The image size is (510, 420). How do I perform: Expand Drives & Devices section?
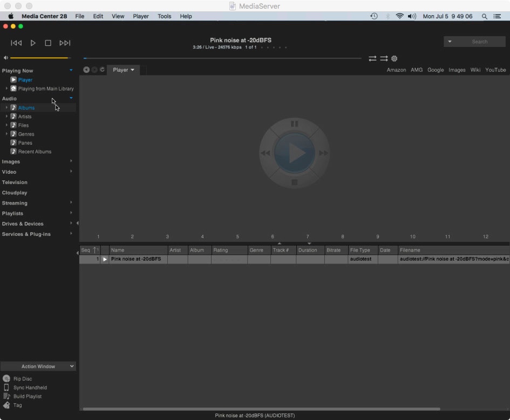71,223
